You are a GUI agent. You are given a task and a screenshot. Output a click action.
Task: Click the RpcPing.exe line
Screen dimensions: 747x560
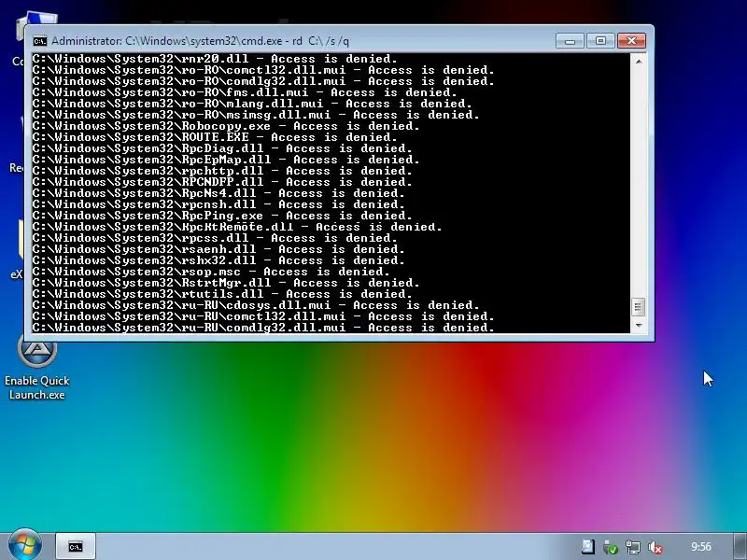222,216
